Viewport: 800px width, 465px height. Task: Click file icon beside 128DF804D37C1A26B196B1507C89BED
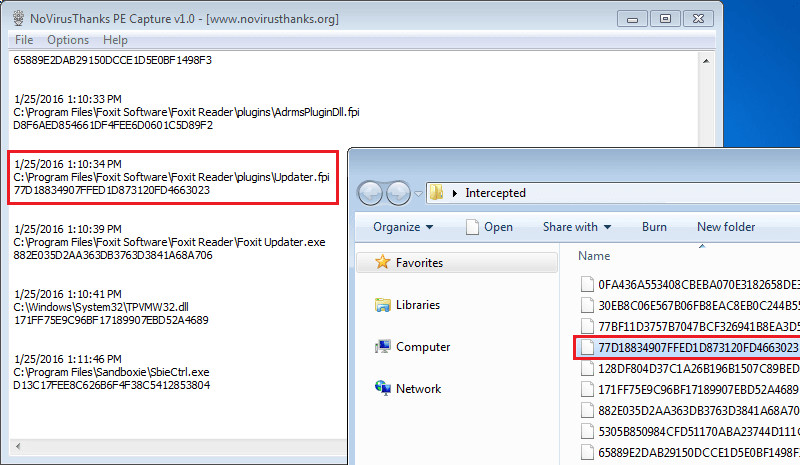587,369
